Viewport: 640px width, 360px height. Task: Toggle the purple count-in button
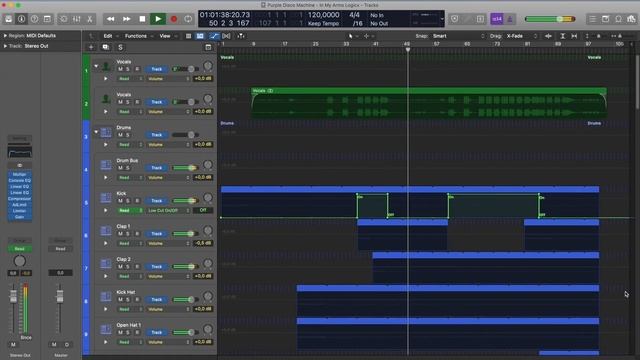[x=497, y=19]
